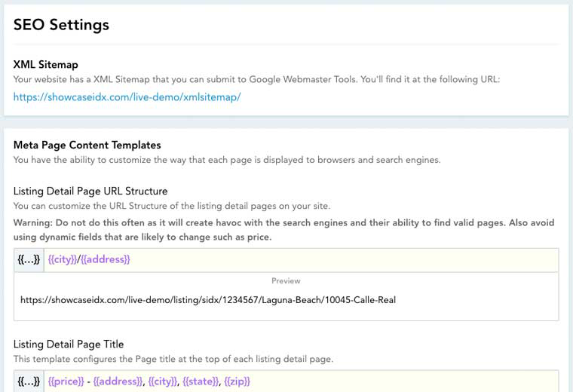Select the {{price}} token in Page Title

pyautogui.click(x=66, y=381)
